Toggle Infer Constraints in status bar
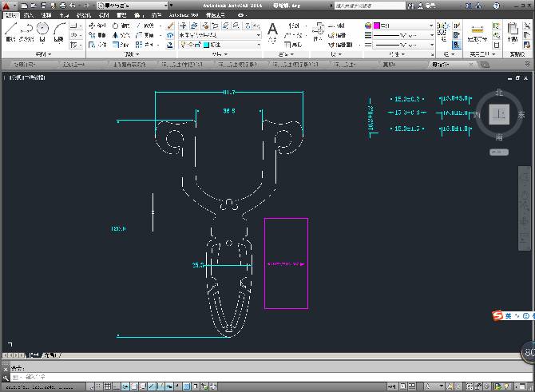535x392 pixels. point(90,386)
